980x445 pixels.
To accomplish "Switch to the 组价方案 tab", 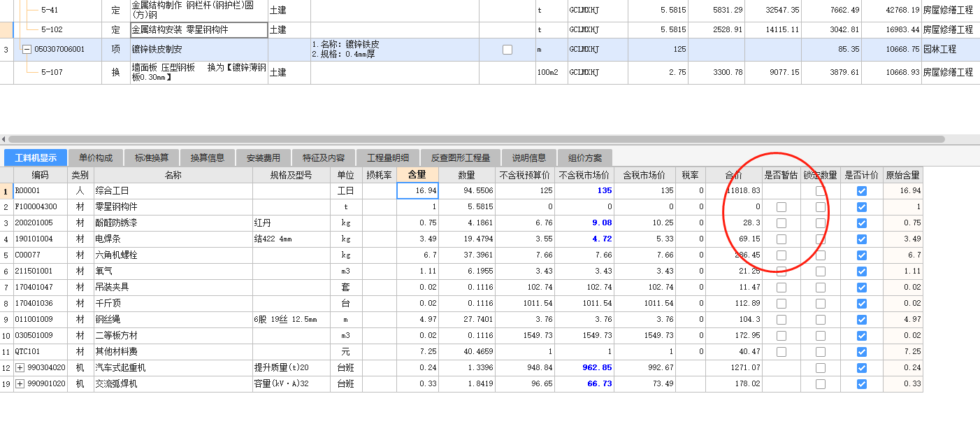I will coord(585,157).
